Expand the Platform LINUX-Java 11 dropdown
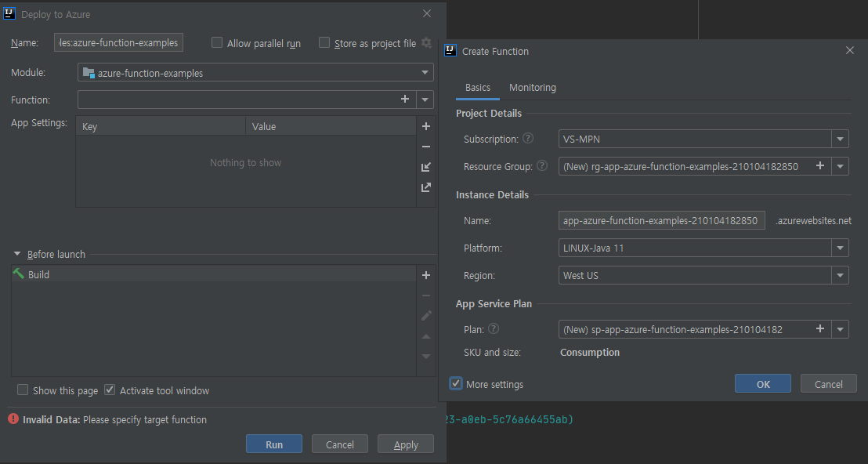This screenshot has width=868, height=464. click(x=841, y=248)
